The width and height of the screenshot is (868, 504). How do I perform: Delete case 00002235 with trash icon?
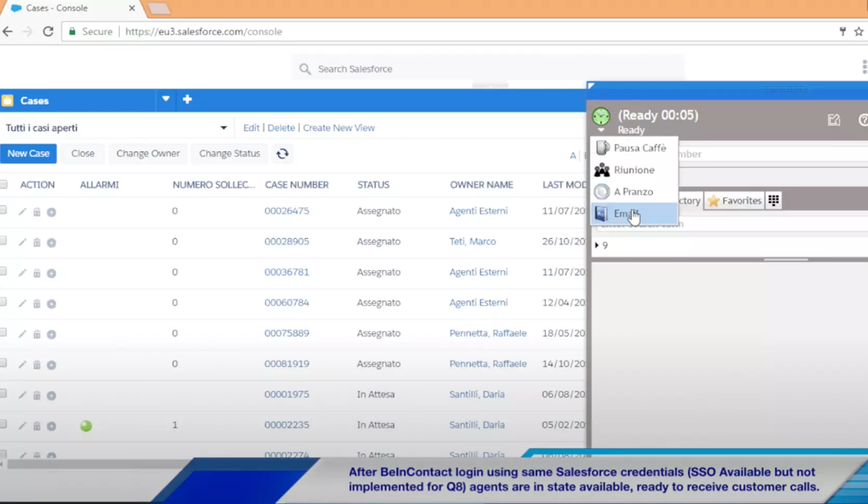click(37, 426)
